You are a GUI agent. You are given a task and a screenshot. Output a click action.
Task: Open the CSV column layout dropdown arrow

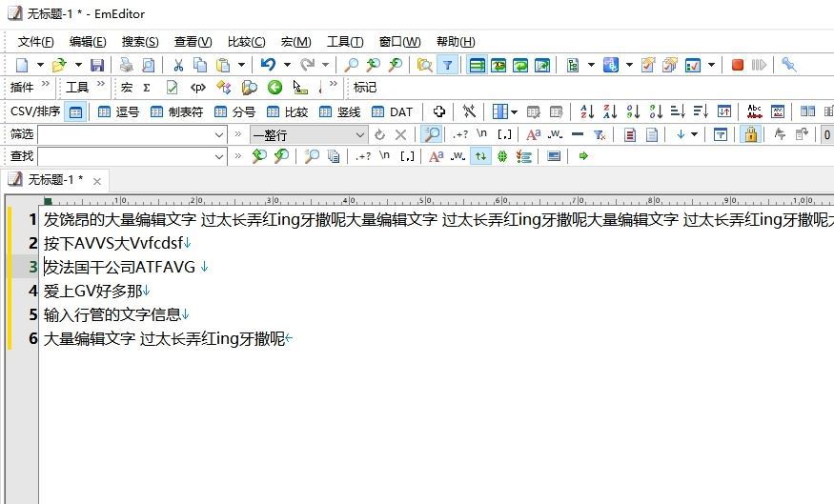pyautogui.click(x=514, y=111)
